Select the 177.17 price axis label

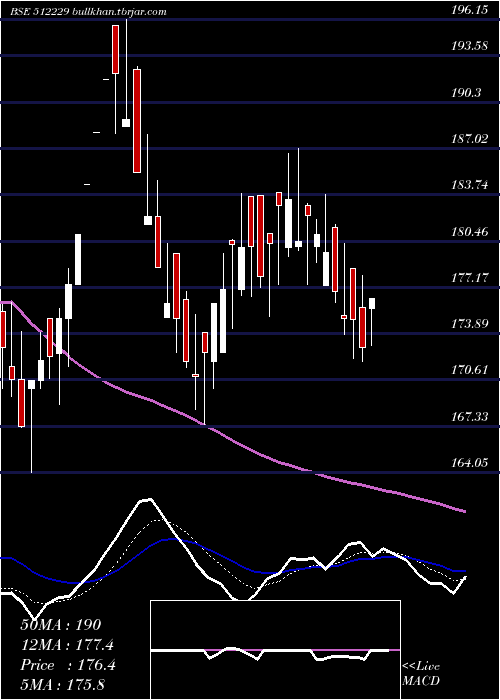469,278
